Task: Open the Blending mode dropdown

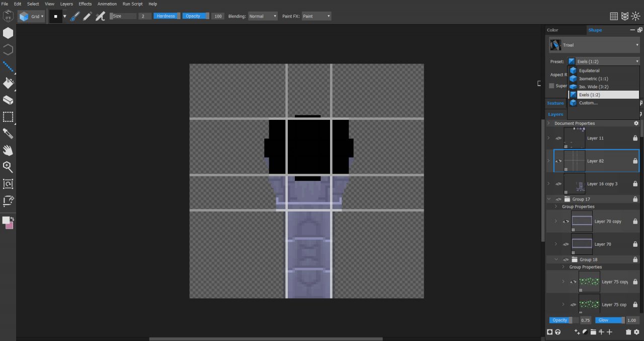Action: 263,16
